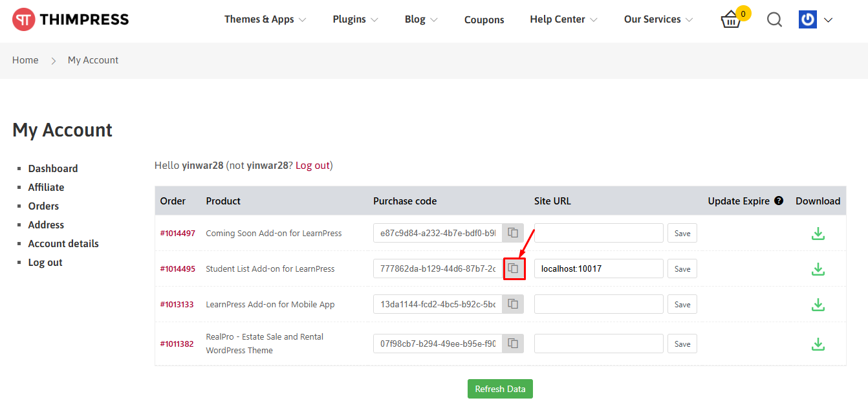Save site URL for order #1014495
Viewport: 868px width, 405px height.
(x=682, y=268)
